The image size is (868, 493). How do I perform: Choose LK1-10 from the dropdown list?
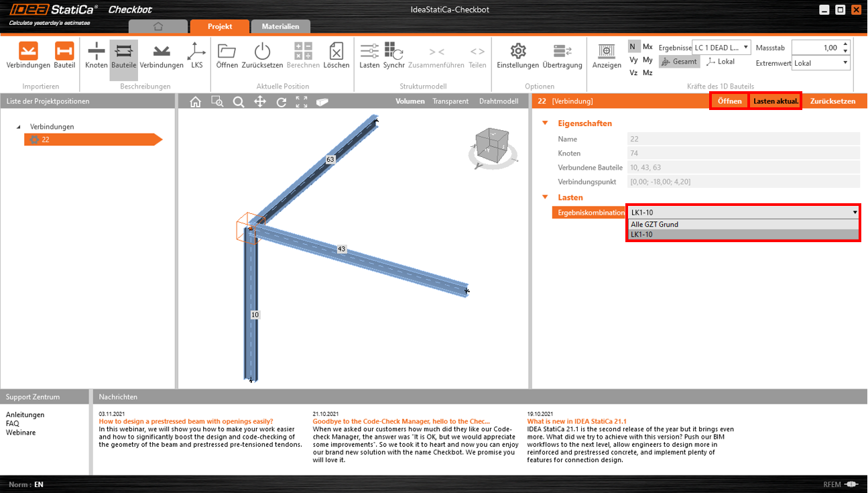pos(743,235)
